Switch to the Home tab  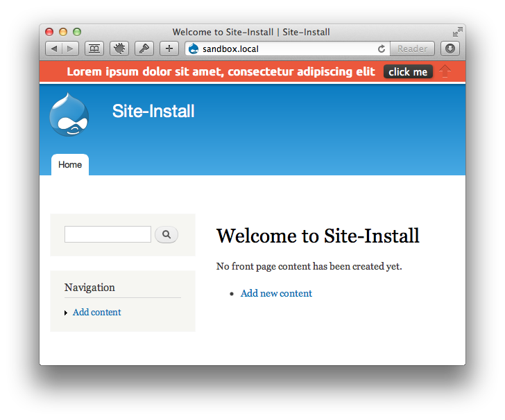[70, 165]
